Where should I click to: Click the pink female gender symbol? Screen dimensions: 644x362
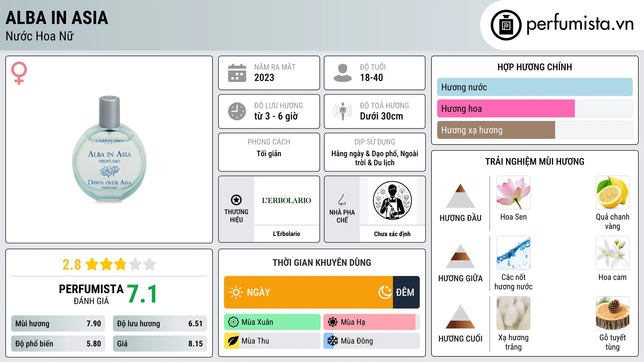point(19,73)
